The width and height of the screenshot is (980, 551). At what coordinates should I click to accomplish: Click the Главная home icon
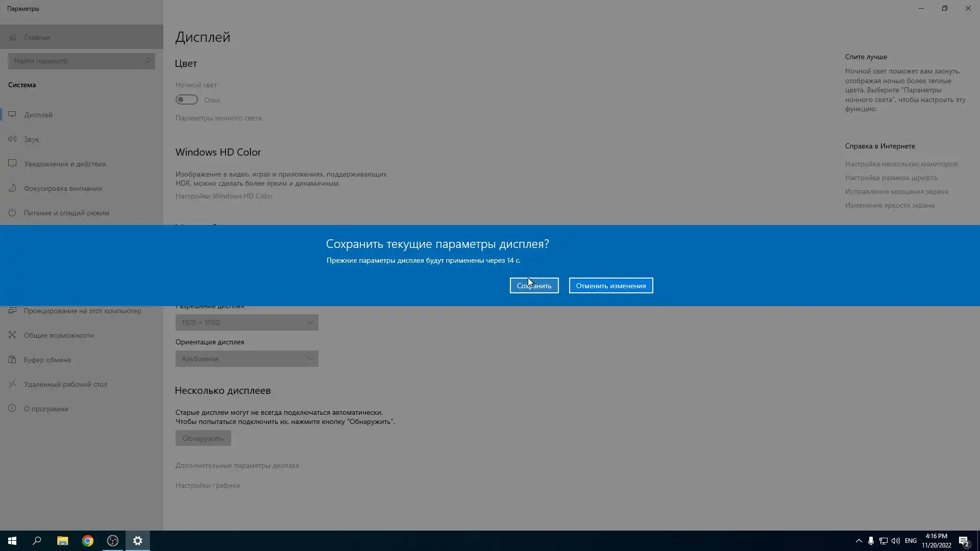coord(13,37)
